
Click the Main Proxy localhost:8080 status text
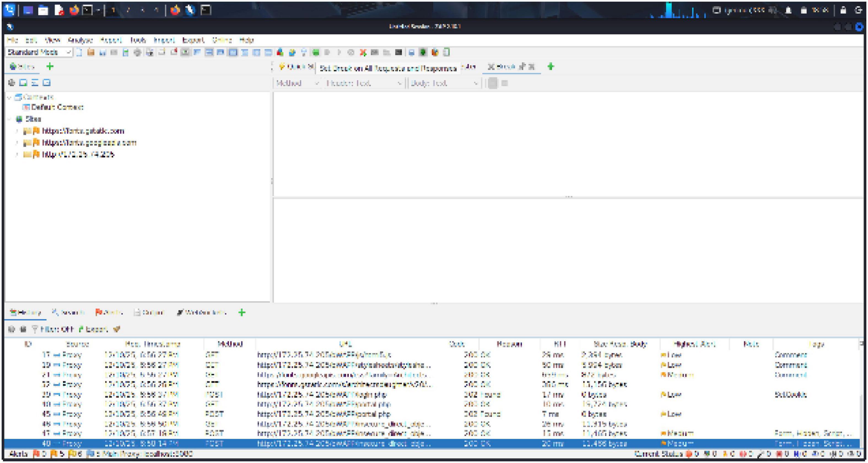(147, 454)
